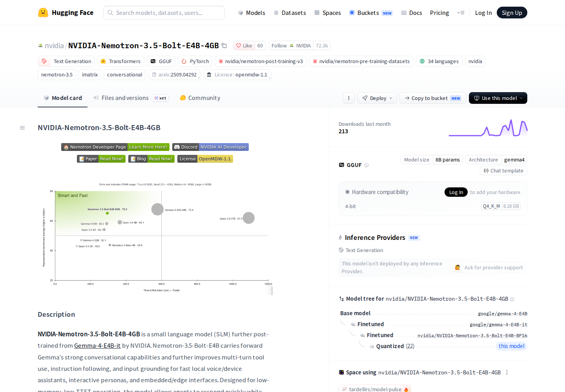Open the 34 languages tag list

[439, 61]
